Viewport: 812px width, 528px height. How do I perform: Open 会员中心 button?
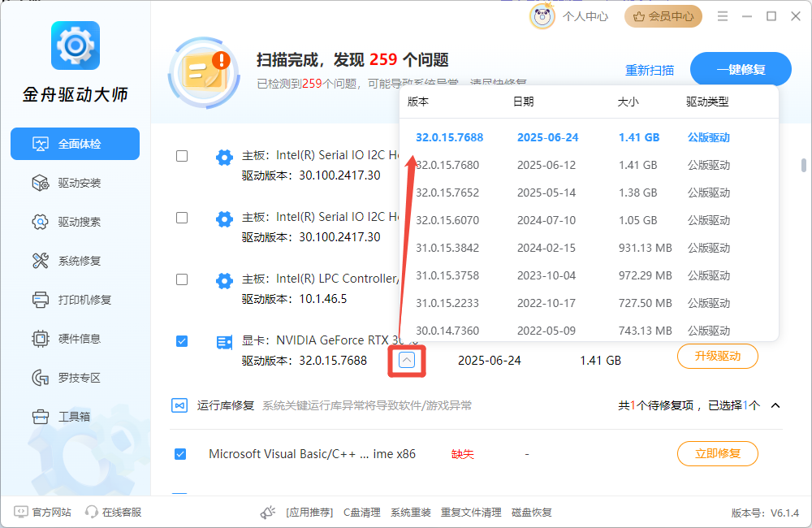[x=663, y=16]
